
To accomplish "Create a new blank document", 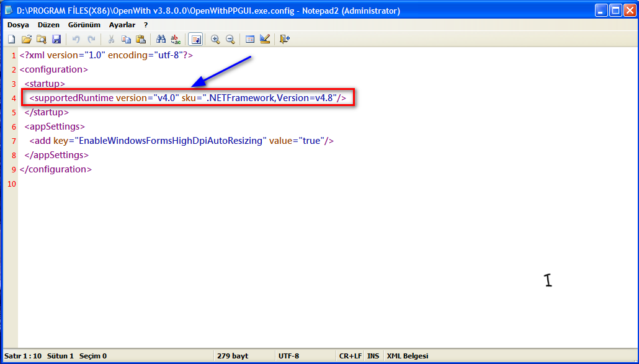I will 11,39.
